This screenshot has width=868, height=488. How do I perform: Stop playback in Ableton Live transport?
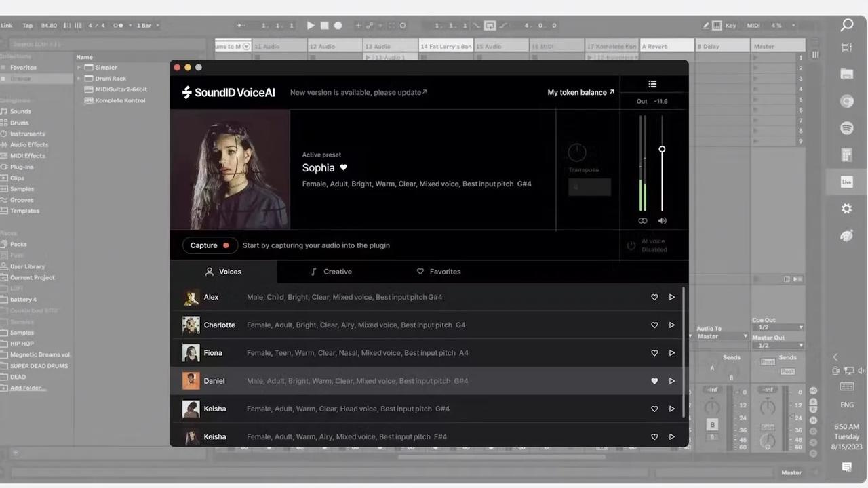click(x=324, y=26)
